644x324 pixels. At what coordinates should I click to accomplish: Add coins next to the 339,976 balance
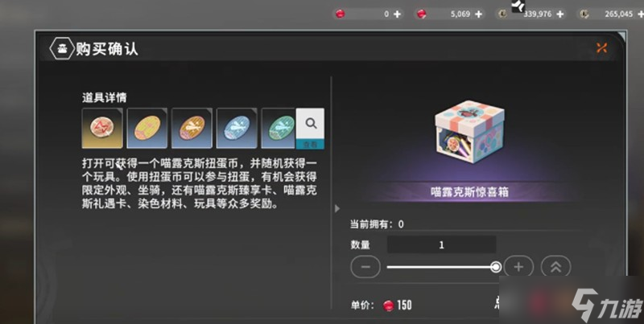click(x=559, y=14)
